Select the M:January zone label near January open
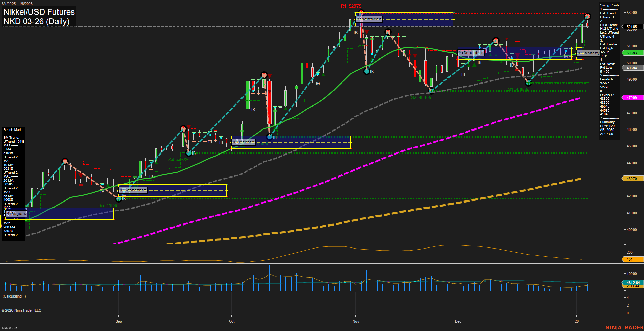 [588, 53]
